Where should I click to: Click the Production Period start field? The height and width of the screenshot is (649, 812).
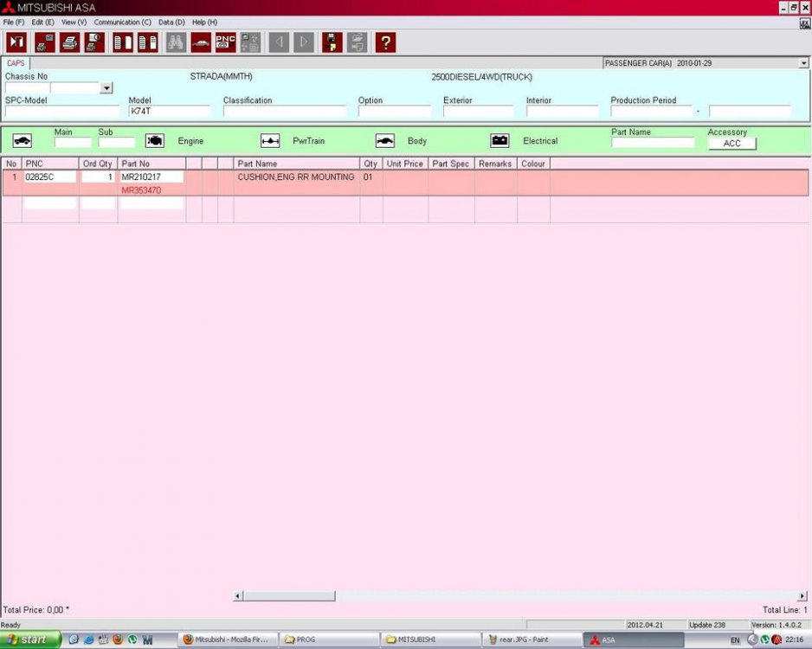(652, 112)
